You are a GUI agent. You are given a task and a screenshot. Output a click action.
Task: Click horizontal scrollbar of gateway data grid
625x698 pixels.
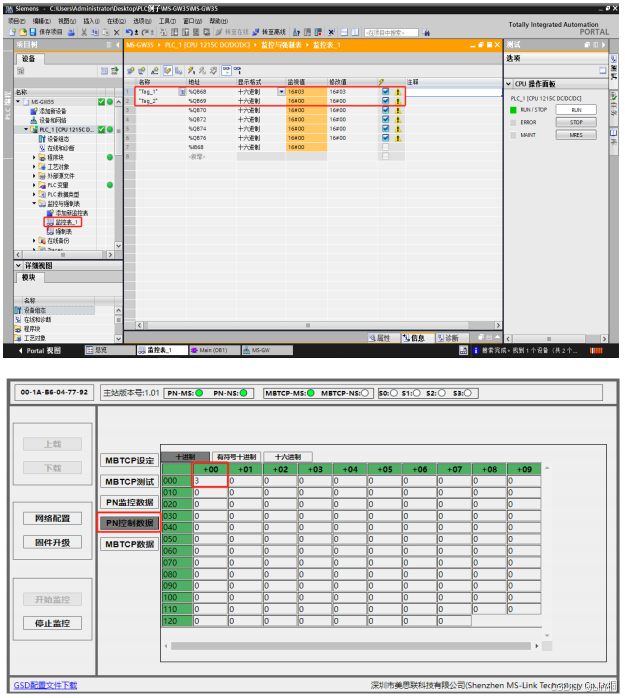[351, 646]
